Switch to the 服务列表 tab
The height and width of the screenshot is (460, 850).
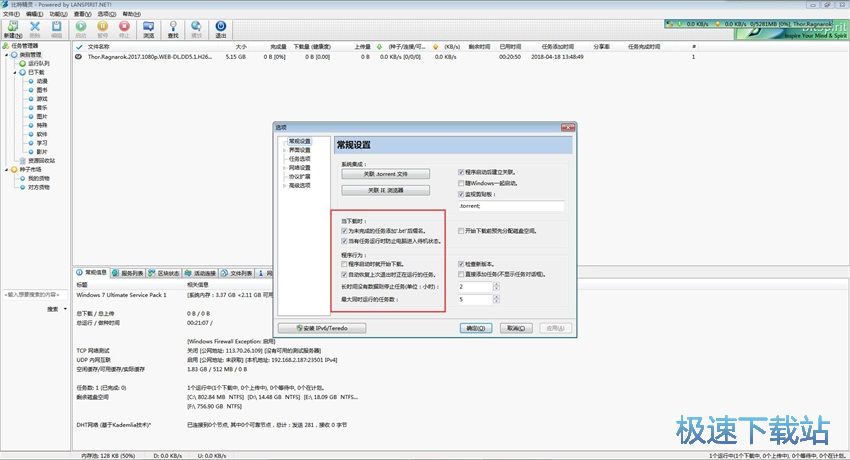click(128, 273)
